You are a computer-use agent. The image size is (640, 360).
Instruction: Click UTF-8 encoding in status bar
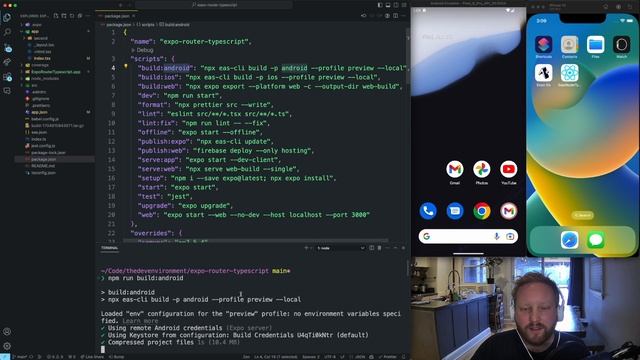click(329, 357)
